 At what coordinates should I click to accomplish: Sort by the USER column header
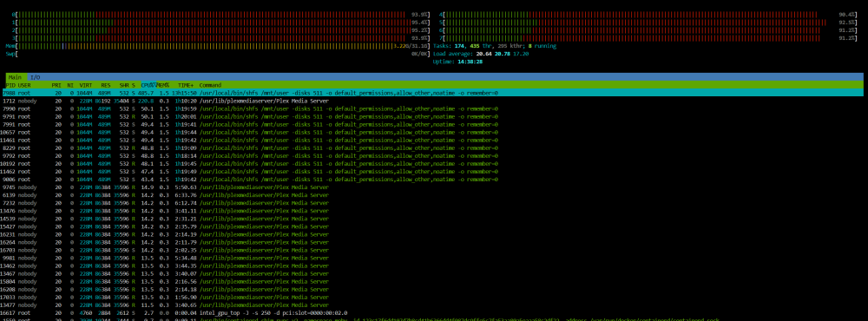[24, 85]
